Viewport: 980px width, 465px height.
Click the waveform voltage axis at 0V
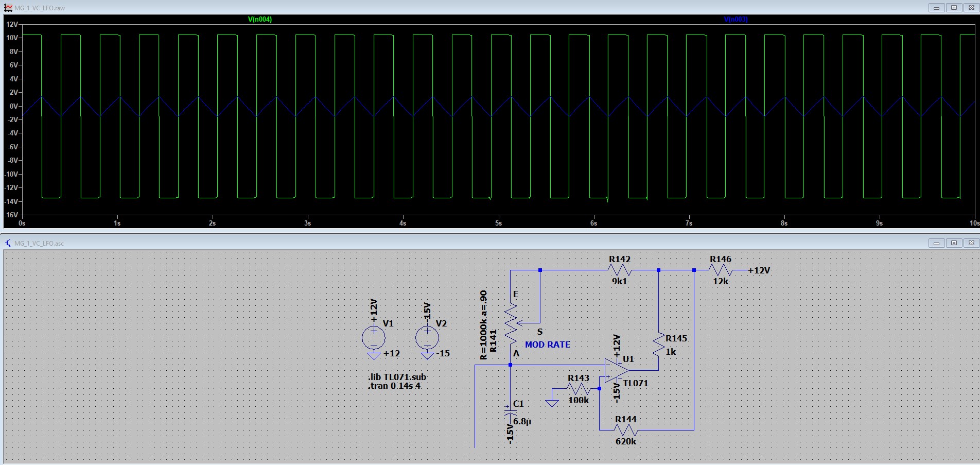pos(13,106)
